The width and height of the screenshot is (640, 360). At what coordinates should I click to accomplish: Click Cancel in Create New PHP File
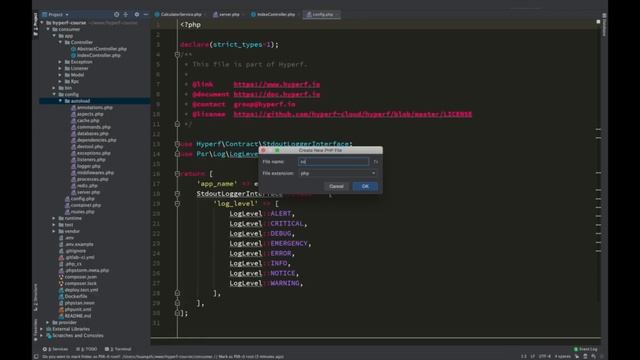(x=336, y=187)
